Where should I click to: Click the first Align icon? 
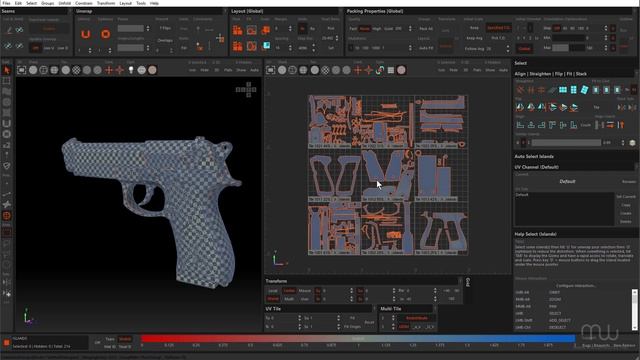point(520,125)
